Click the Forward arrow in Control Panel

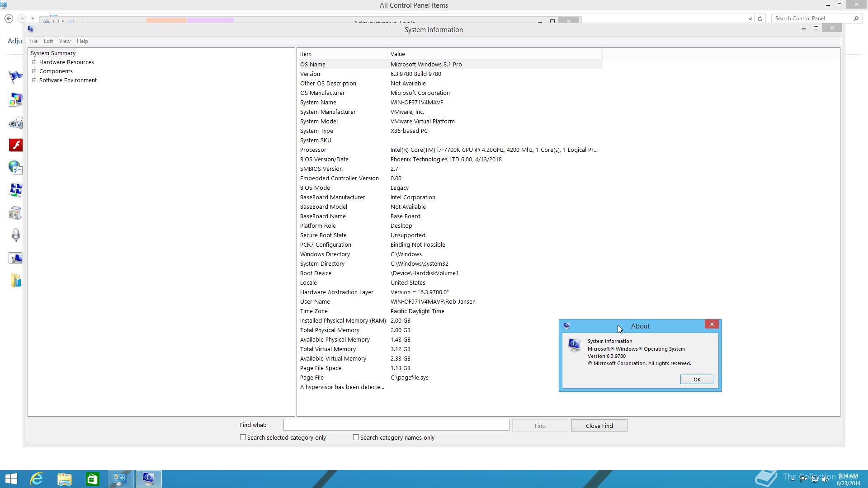tap(21, 19)
